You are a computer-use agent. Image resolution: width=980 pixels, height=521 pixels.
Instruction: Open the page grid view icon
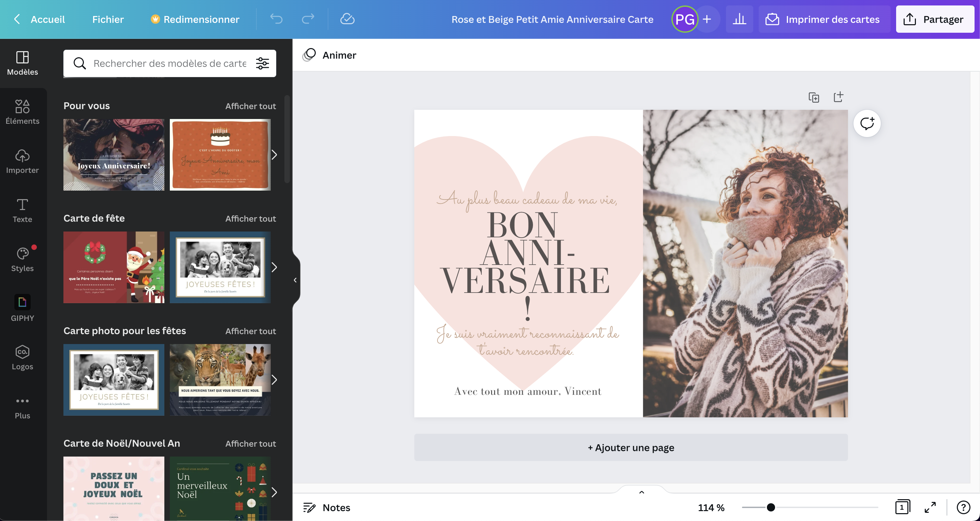pos(902,507)
